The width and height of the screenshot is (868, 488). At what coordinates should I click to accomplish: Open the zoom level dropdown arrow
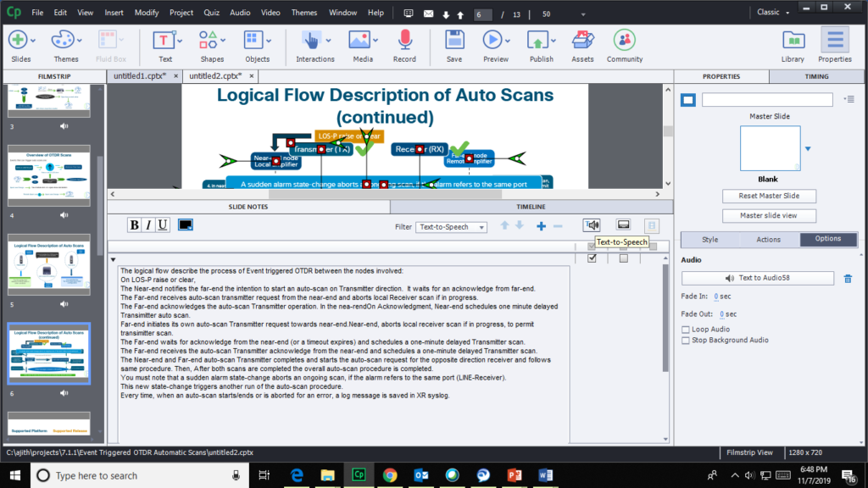tap(583, 14)
